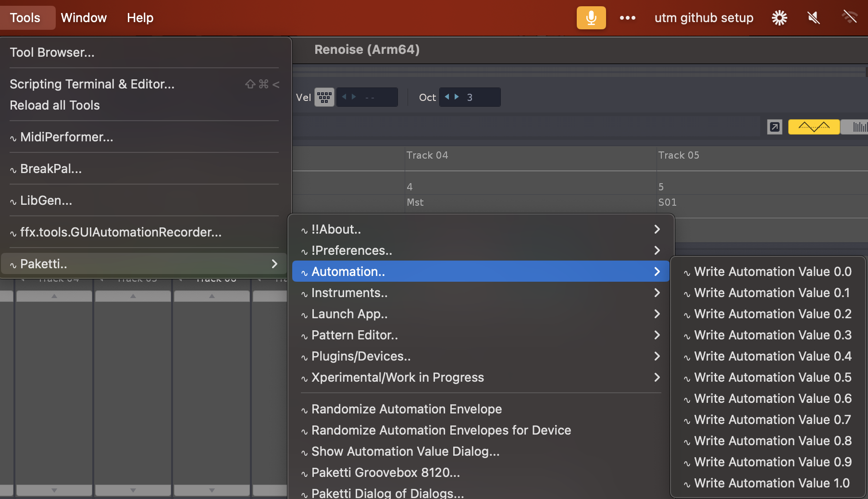Image resolution: width=868 pixels, height=499 pixels.
Task: Choose Randomize Automation Envelope
Action: point(406,409)
